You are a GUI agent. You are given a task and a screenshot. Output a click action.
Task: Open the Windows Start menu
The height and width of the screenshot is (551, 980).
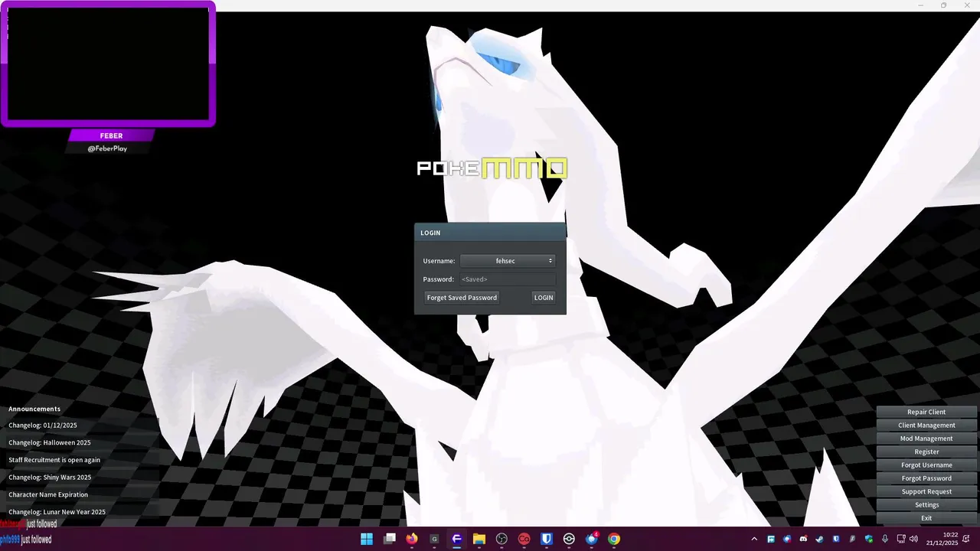click(x=367, y=539)
